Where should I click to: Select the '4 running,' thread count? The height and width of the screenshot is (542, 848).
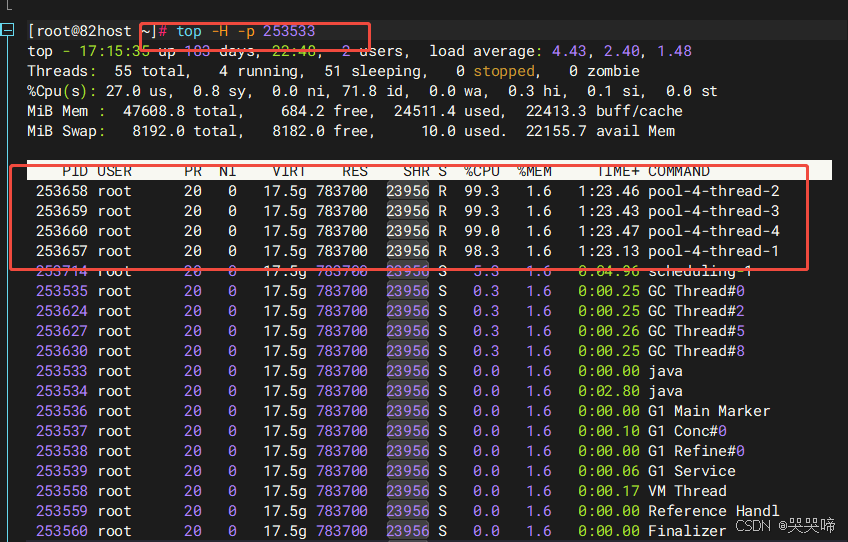click(x=261, y=71)
